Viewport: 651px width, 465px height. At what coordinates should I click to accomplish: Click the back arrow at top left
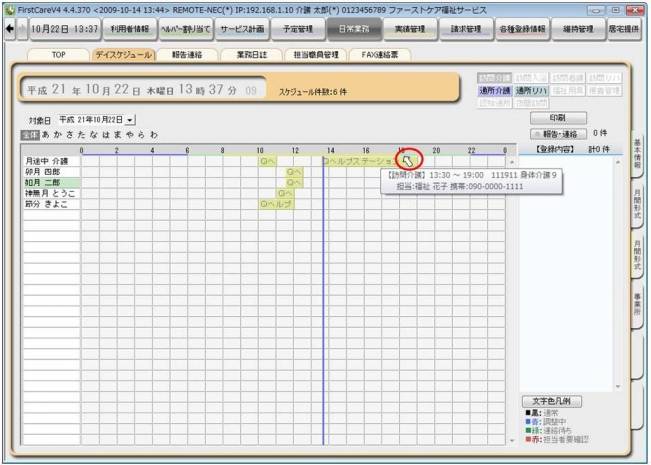click(x=10, y=29)
